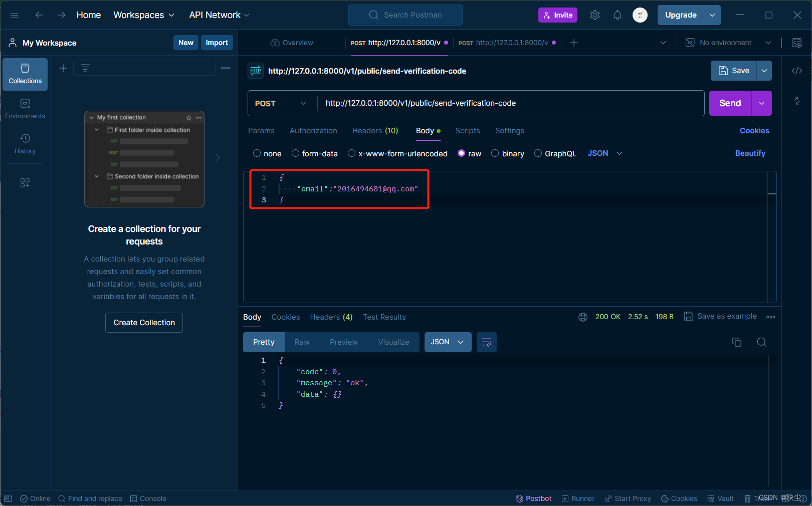The width and height of the screenshot is (812, 506).
Task: Toggle response line wrap icon
Action: click(x=486, y=342)
